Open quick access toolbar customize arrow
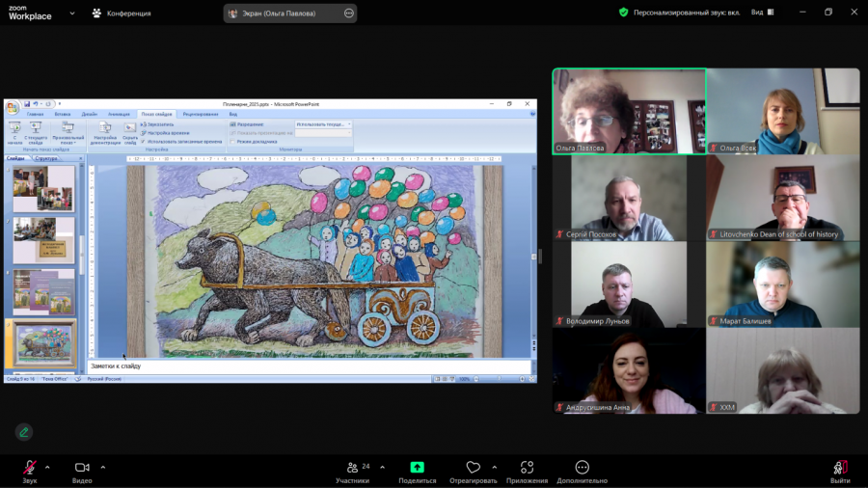The height and width of the screenshot is (488, 868). (x=59, y=104)
